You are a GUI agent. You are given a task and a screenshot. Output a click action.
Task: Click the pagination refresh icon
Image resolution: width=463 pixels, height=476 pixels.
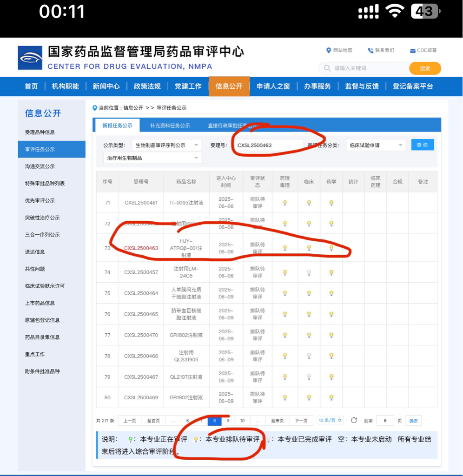[x=354, y=420]
